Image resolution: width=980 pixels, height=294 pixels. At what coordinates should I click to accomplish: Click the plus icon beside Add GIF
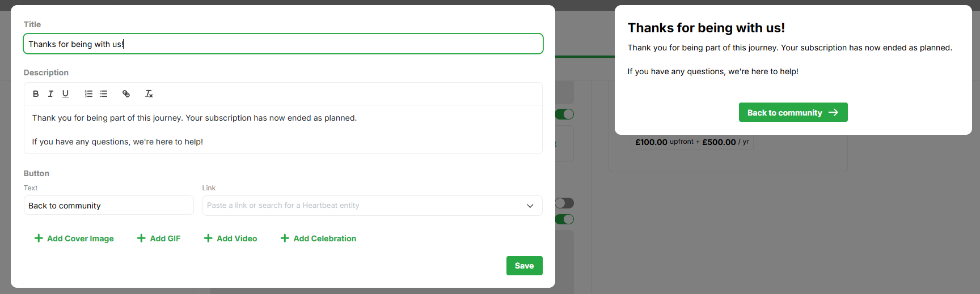coord(141,238)
